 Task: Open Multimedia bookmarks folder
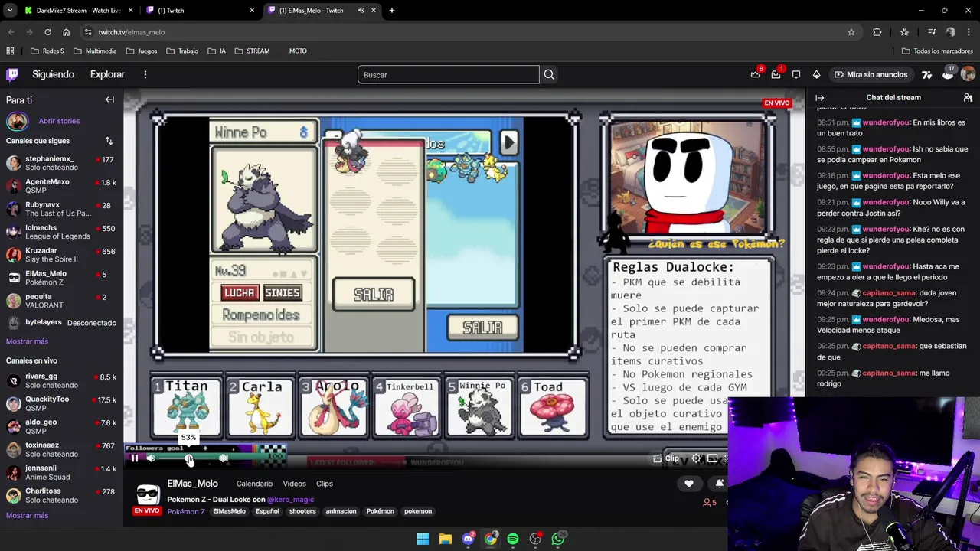(95, 51)
